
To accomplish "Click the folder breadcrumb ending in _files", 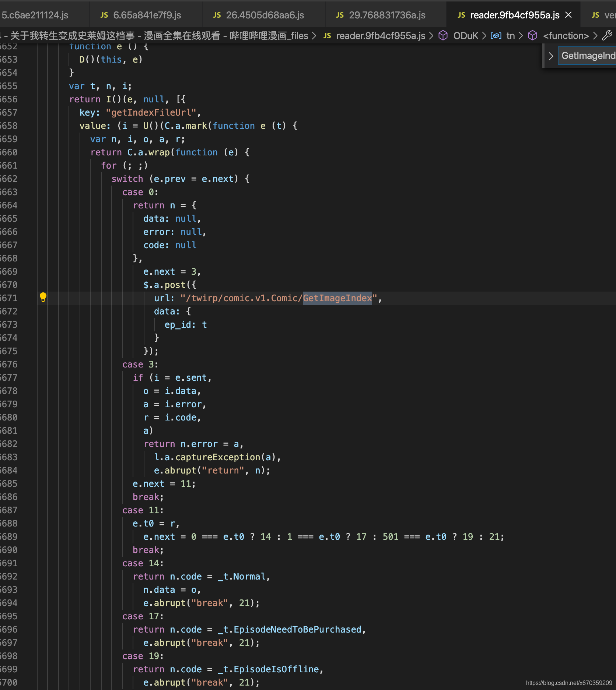I will 154,36.
